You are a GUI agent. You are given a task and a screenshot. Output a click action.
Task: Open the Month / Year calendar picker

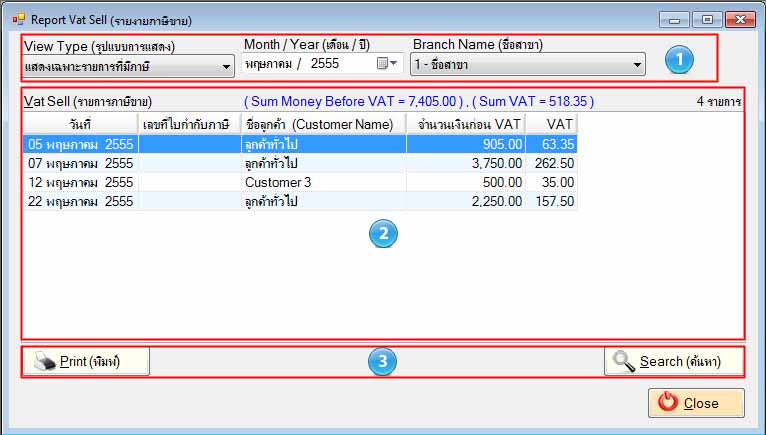pos(386,63)
